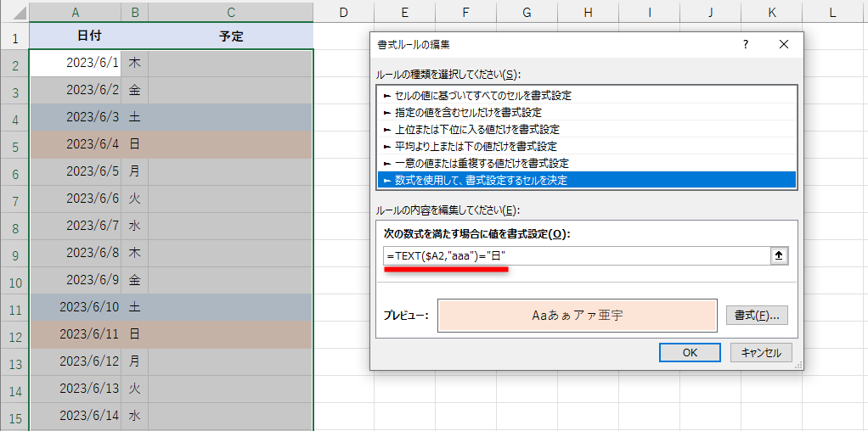Click the 予定 header cell
The width and height of the screenshot is (868, 431).
click(231, 36)
